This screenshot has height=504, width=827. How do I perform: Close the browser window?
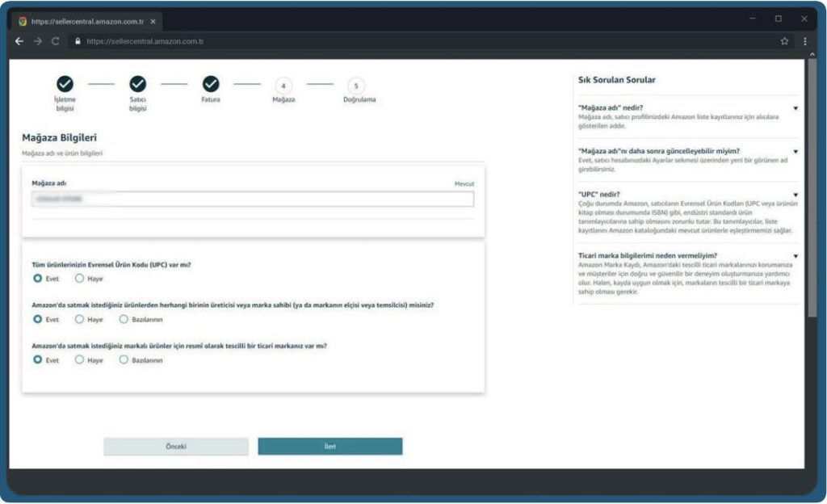click(804, 19)
